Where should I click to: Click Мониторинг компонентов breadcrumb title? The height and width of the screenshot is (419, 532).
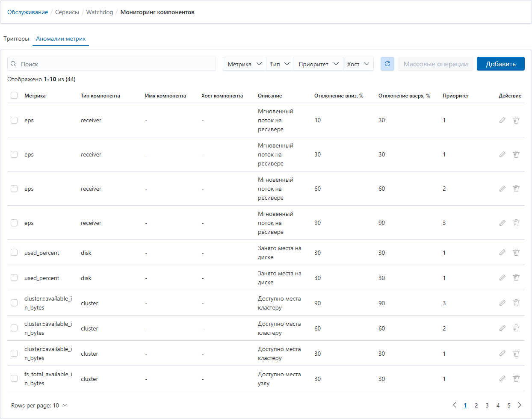[x=157, y=12]
